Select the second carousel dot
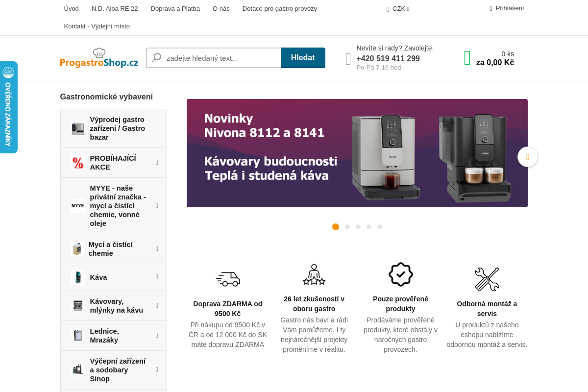Image resolution: width=588 pixels, height=392 pixels. tap(347, 227)
